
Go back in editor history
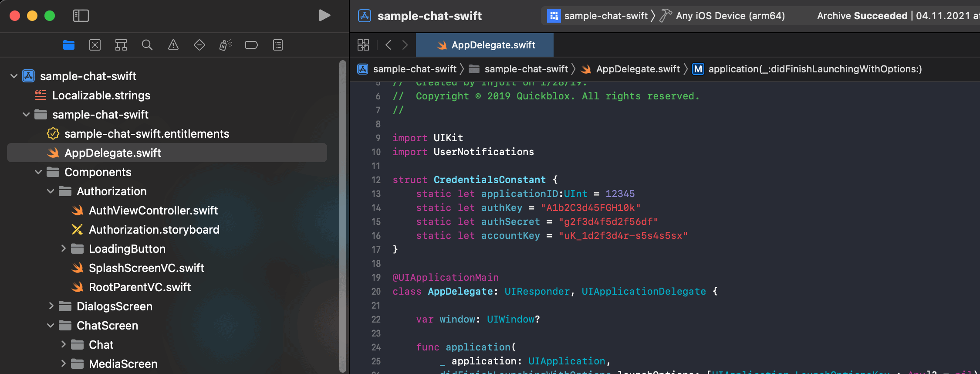point(389,45)
